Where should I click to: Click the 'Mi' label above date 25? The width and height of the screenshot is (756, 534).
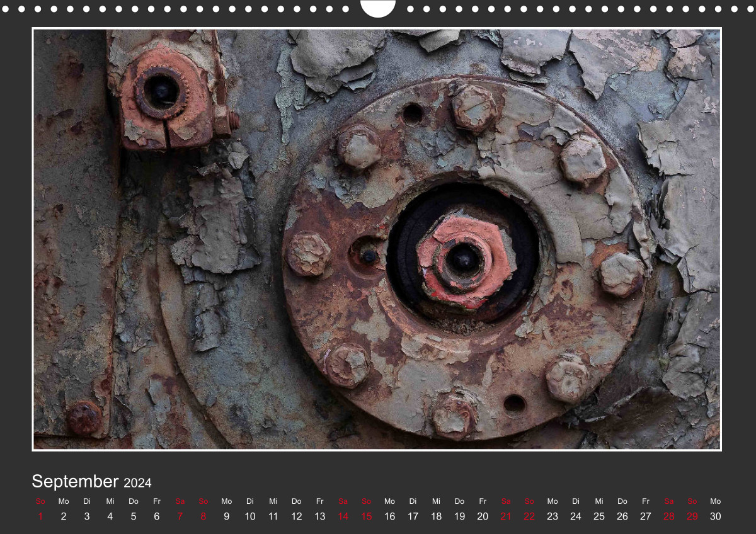[599, 501]
